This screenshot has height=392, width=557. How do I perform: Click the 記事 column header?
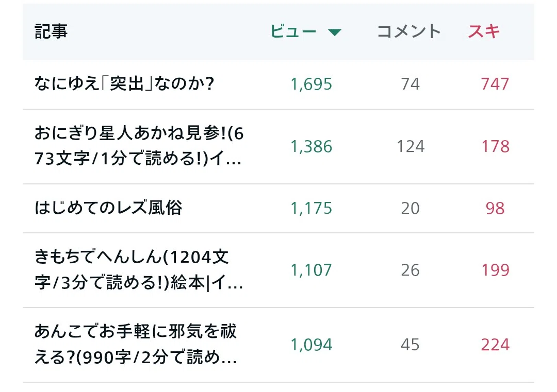(x=51, y=31)
